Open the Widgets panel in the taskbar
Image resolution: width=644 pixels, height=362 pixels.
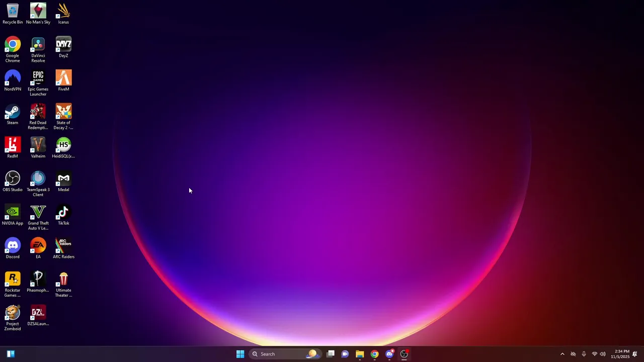(11, 354)
